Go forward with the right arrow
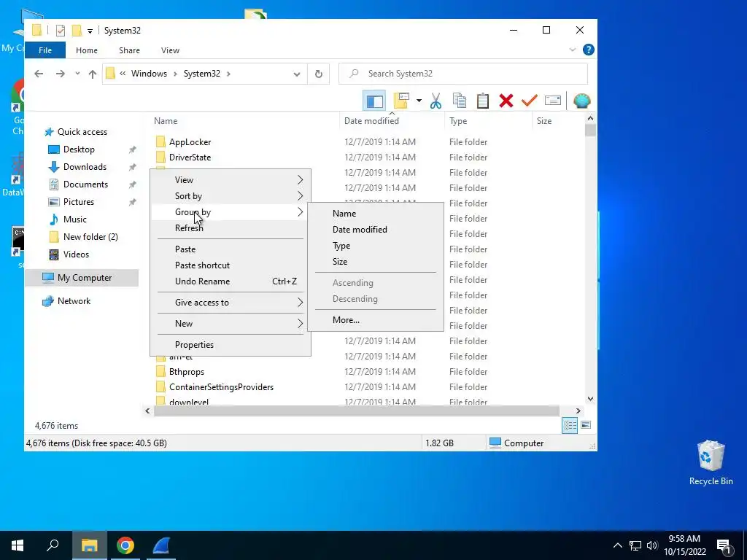 [60, 74]
